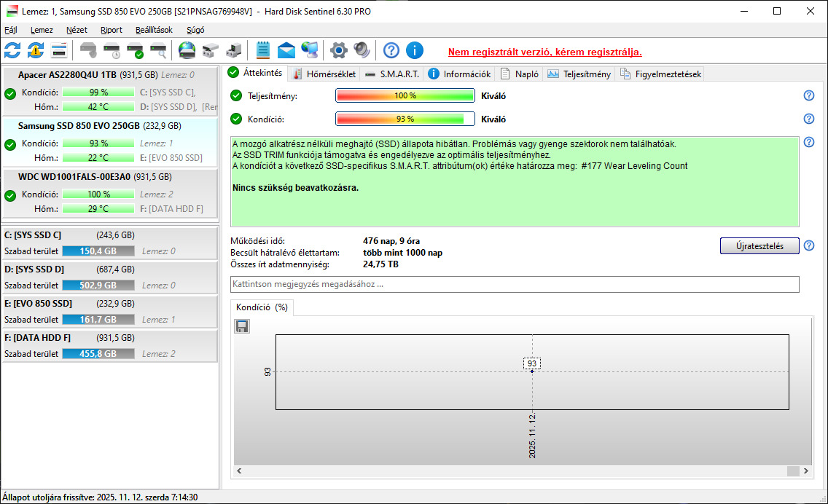
Task: Click the Újratesztelés button
Action: pyautogui.click(x=759, y=246)
